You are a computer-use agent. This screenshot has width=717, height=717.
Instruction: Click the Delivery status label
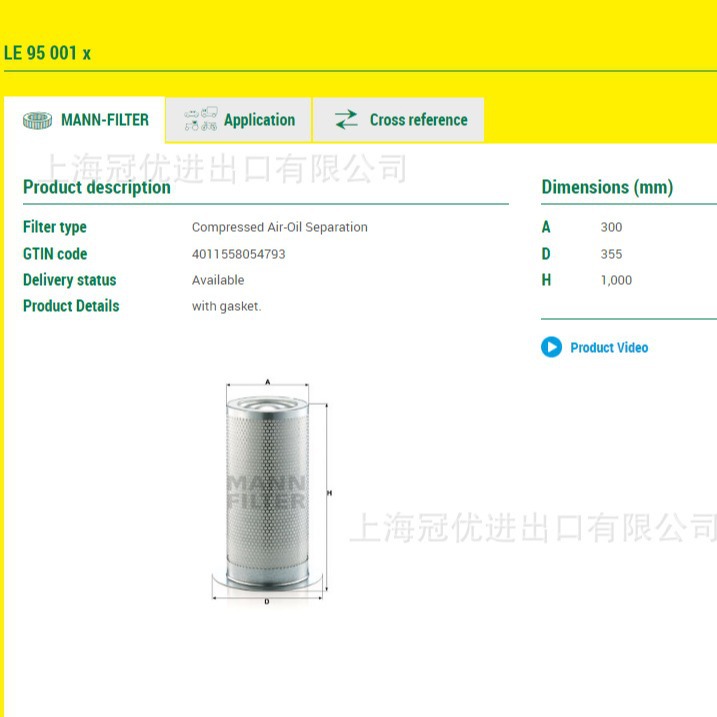tap(70, 280)
